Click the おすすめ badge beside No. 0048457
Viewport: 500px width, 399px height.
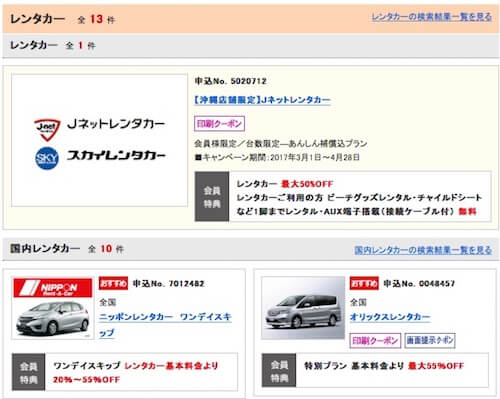(364, 283)
